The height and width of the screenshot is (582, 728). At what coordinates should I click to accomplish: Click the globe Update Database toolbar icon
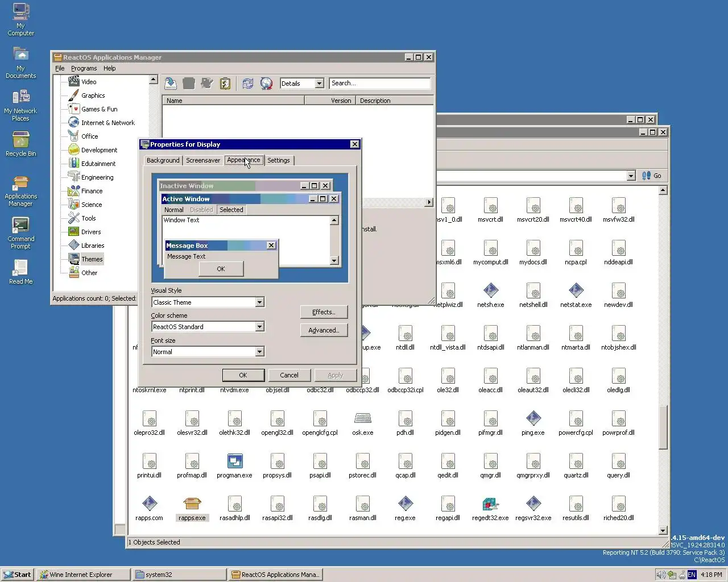266,84
